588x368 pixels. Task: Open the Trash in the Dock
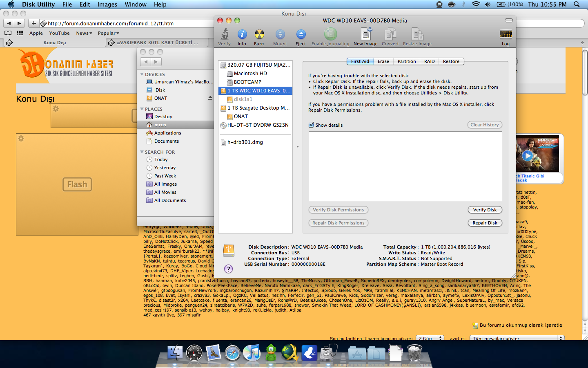click(x=414, y=352)
